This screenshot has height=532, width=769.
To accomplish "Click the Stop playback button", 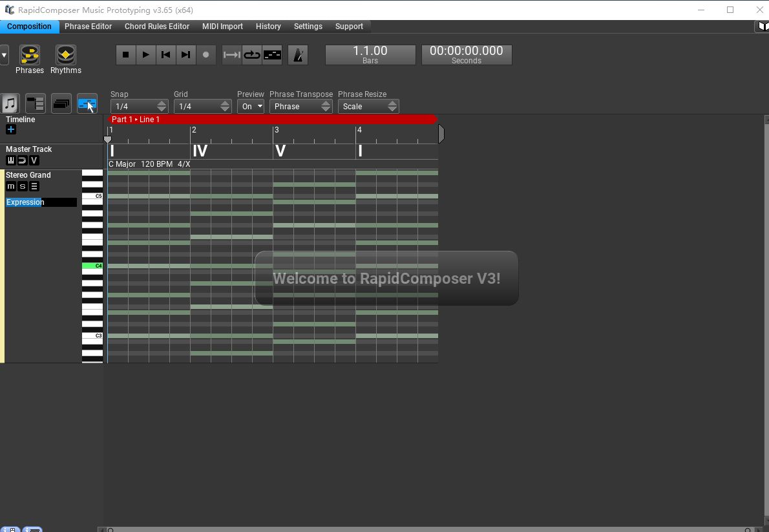I will (x=125, y=54).
